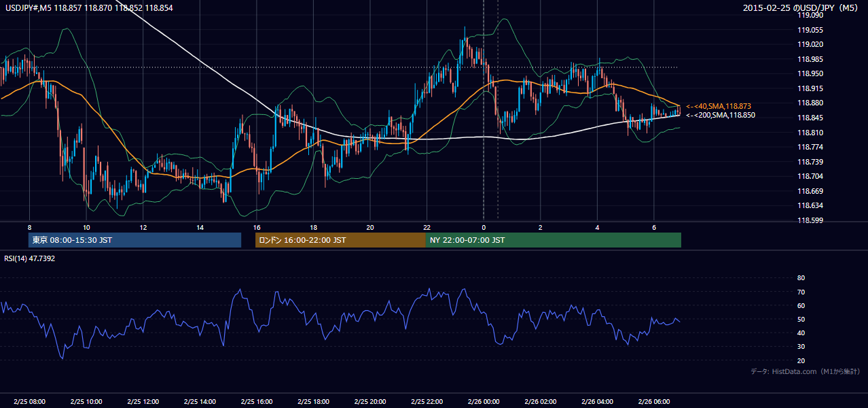
Task: Click the 200 SMA 118.850 label
Action: (720, 116)
